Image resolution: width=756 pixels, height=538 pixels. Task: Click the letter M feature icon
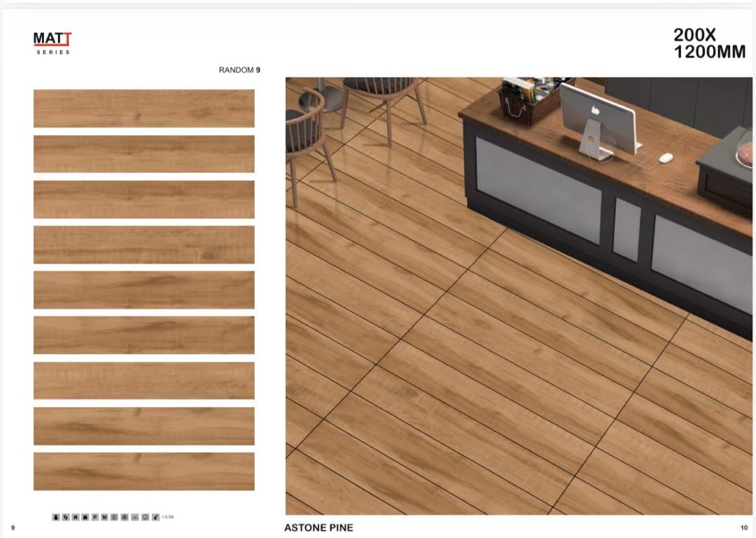click(x=104, y=517)
